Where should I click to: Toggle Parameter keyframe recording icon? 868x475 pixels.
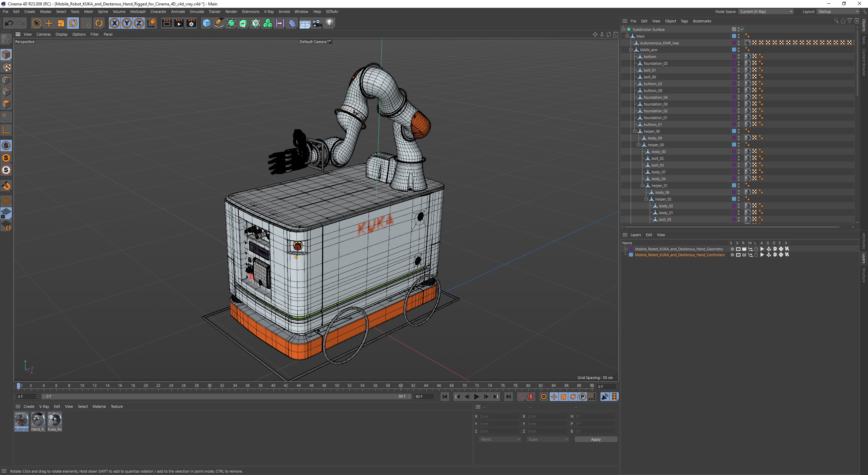[583, 397]
